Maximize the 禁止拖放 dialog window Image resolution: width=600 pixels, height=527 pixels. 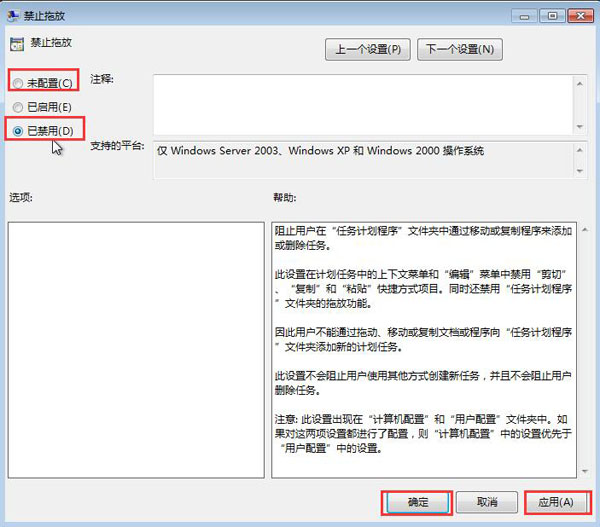552,16
